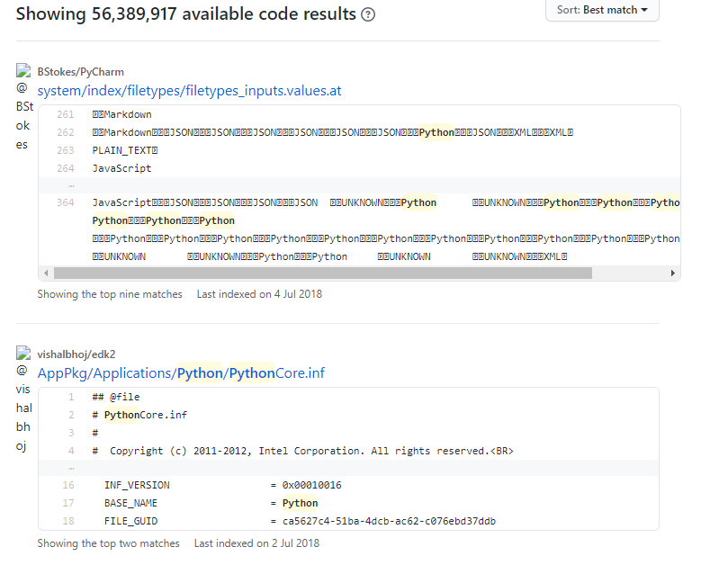Click 'Last indexed on 2 Jul 2018'

(256, 543)
